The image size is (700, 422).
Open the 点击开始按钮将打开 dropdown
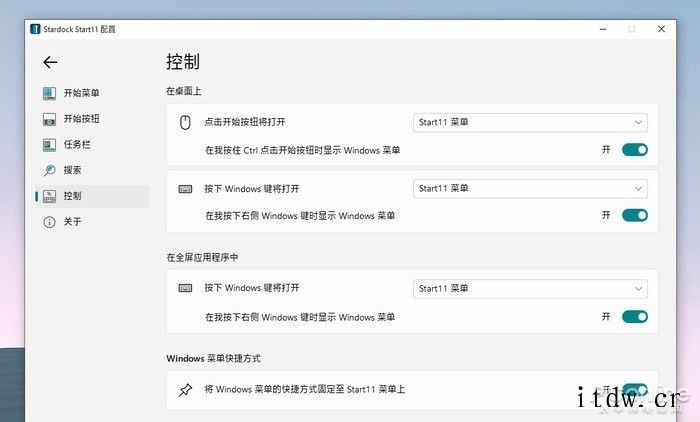(530, 123)
